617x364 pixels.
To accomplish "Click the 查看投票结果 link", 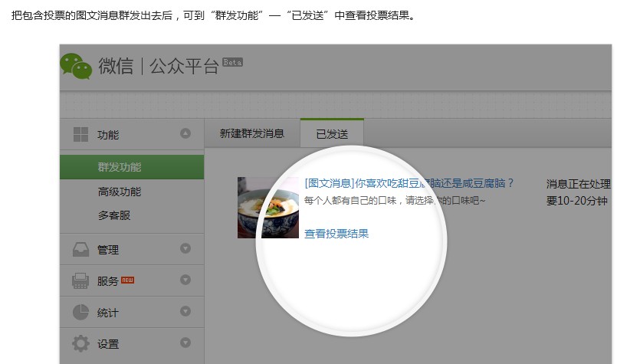I will pyautogui.click(x=336, y=234).
